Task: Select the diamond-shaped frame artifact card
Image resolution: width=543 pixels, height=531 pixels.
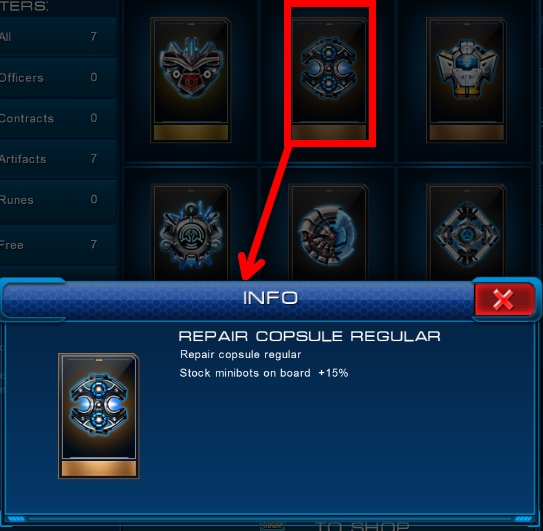Action: 466,232
